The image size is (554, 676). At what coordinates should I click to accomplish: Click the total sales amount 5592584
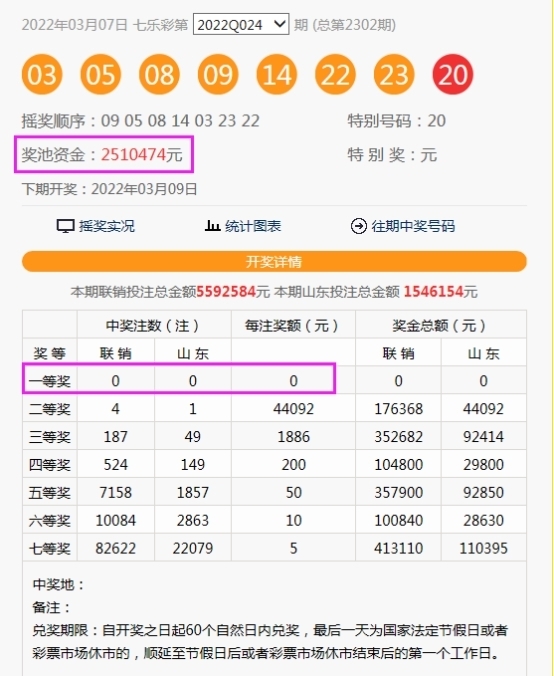226,292
